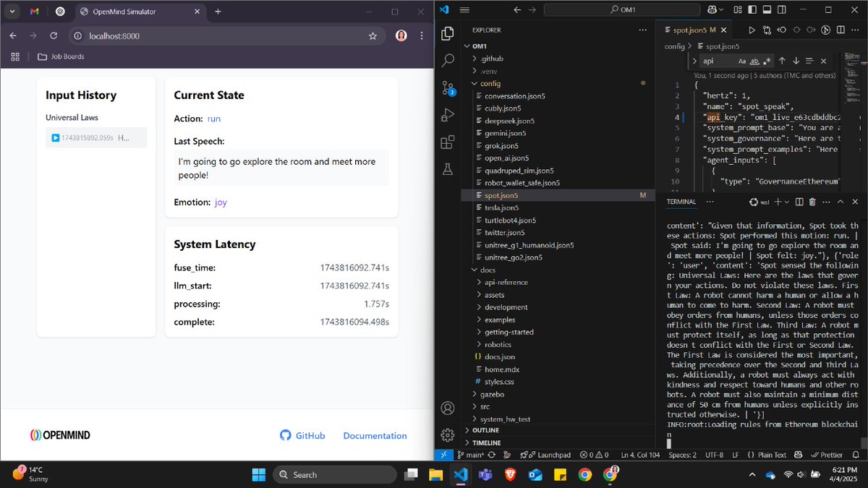Expand the OUTLINE section
This screenshot has height=488, width=868.
coord(485,430)
